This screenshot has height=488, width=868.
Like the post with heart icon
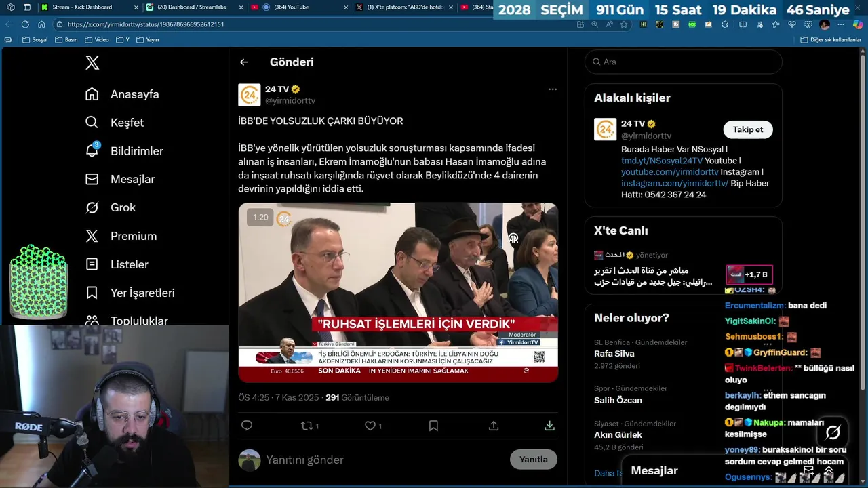370,426
